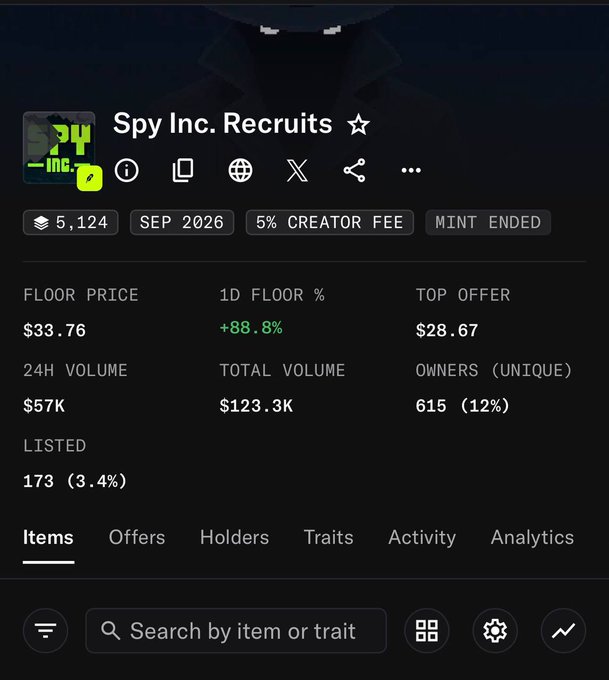Screen dimensions: 609x680
Task: Click the 1D FLOOR % label
Action: pyautogui.click(x=272, y=295)
